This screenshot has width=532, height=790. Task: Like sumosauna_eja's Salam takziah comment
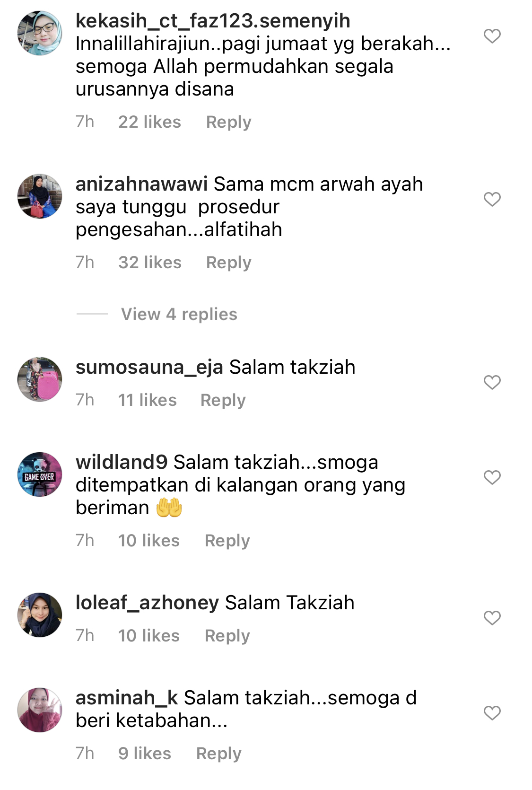pyautogui.click(x=492, y=382)
